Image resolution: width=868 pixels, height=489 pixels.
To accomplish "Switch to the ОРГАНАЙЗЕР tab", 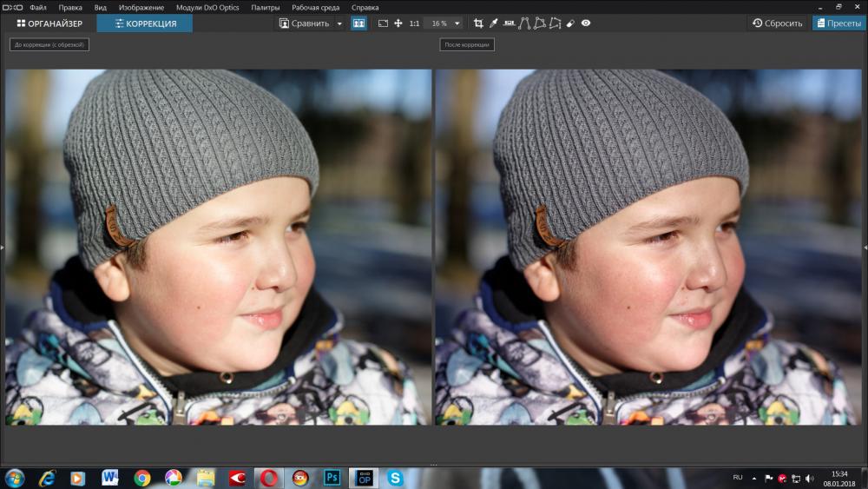I will coord(49,23).
